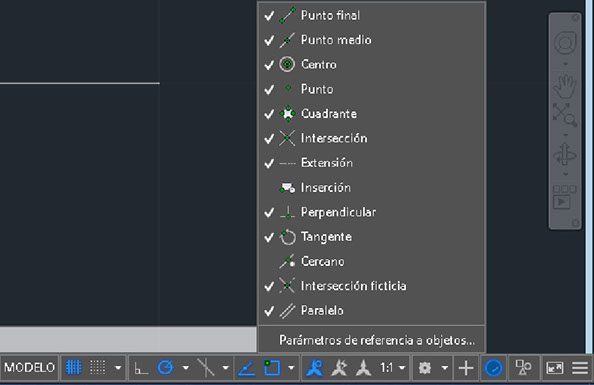Viewport: 594px width, 385px height.
Task: Expand the zoom options dropdown arrow
Action: [x=565, y=135]
